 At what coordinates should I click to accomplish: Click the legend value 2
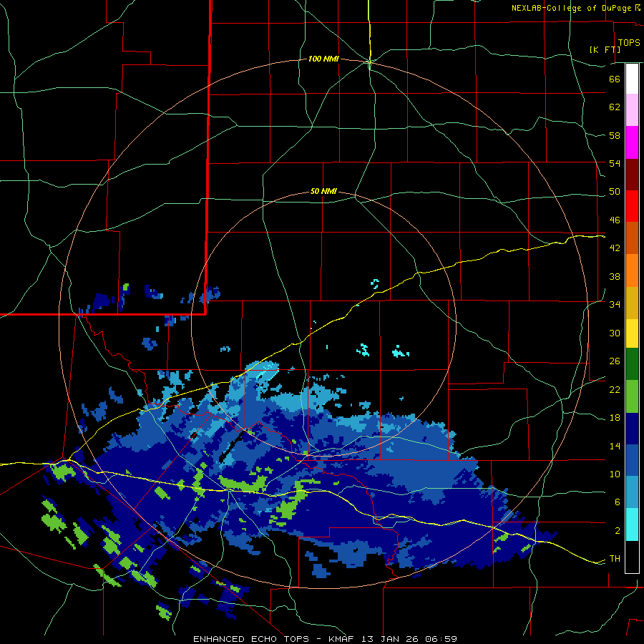618,531
